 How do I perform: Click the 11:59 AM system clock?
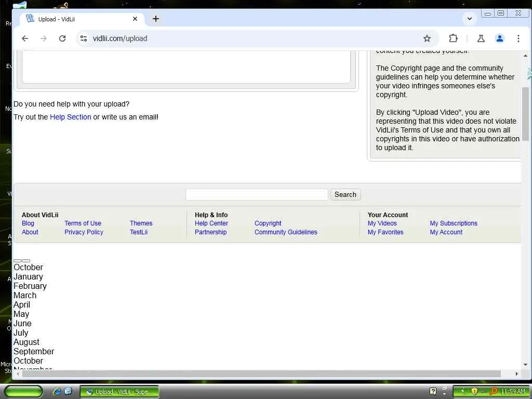tap(513, 392)
